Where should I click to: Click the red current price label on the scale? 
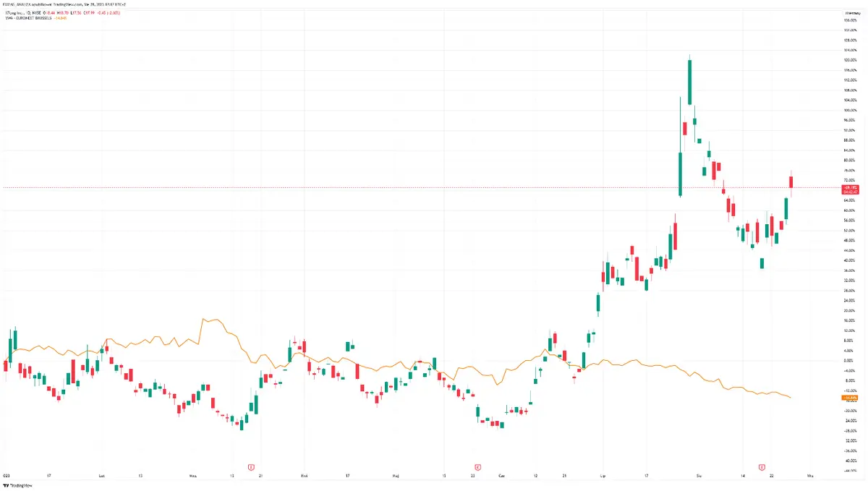[x=850, y=188]
